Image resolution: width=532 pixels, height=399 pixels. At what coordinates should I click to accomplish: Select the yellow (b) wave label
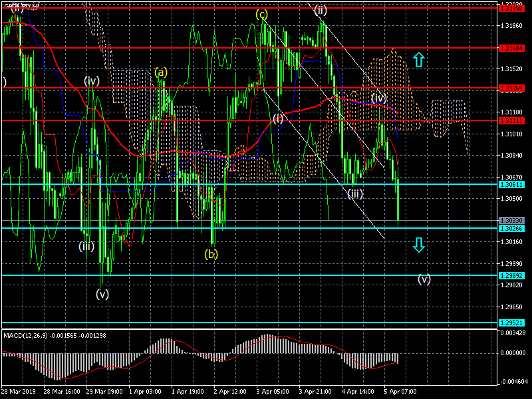tap(211, 254)
